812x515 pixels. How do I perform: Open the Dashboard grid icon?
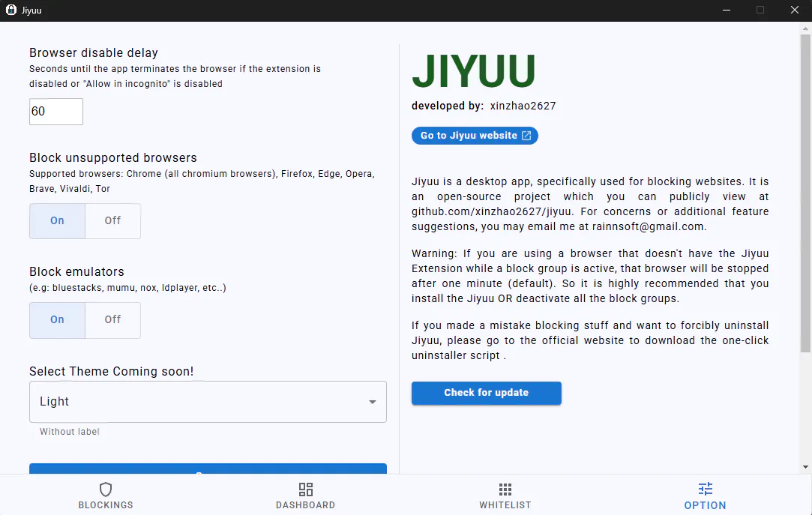(306, 489)
